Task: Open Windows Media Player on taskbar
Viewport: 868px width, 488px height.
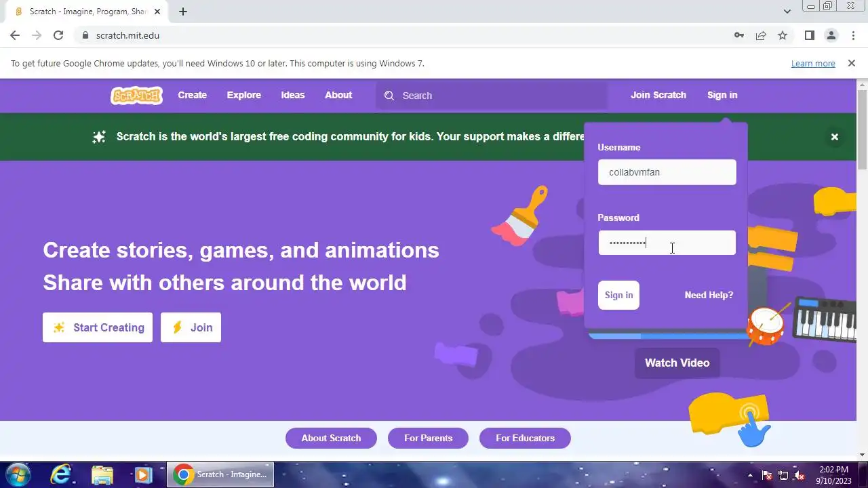Action: tap(142, 474)
